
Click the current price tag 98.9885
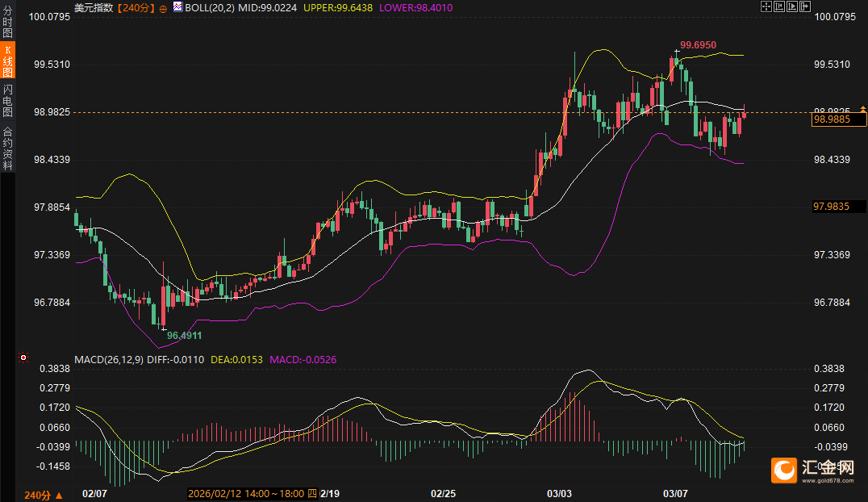(x=838, y=119)
